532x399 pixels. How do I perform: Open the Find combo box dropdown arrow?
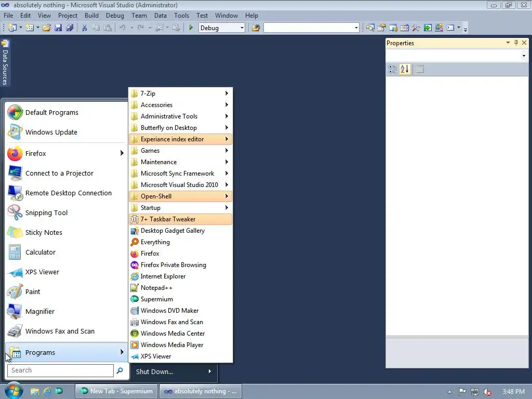356,28
